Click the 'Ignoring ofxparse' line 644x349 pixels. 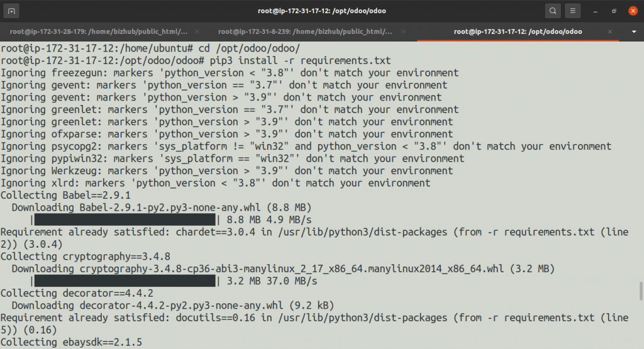[x=226, y=135]
